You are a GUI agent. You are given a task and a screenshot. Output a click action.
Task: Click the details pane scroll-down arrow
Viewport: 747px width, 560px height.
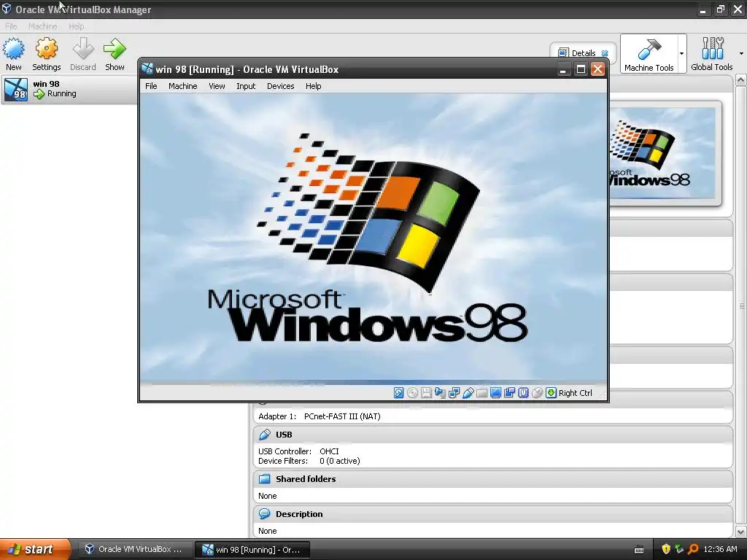(x=741, y=531)
